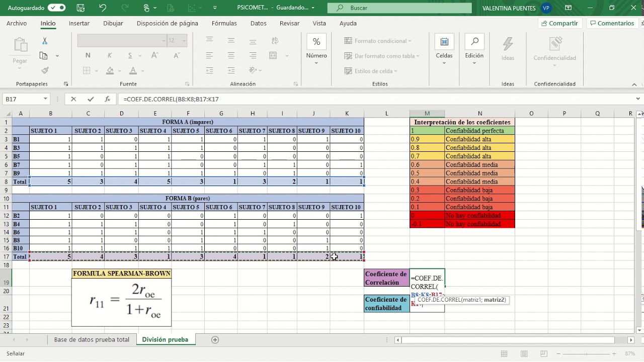The width and height of the screenshot is (644, 362).
Task: Open the Número format dropdown
Action: [x=316, y=49]
